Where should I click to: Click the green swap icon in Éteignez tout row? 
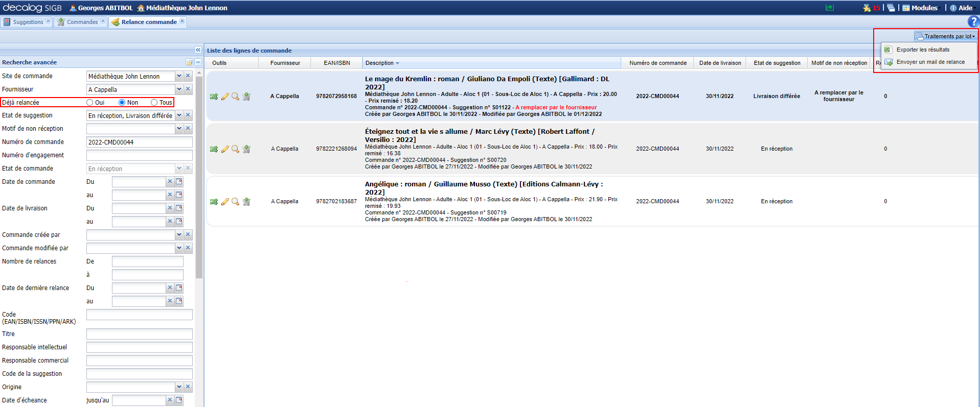point(214,149)
